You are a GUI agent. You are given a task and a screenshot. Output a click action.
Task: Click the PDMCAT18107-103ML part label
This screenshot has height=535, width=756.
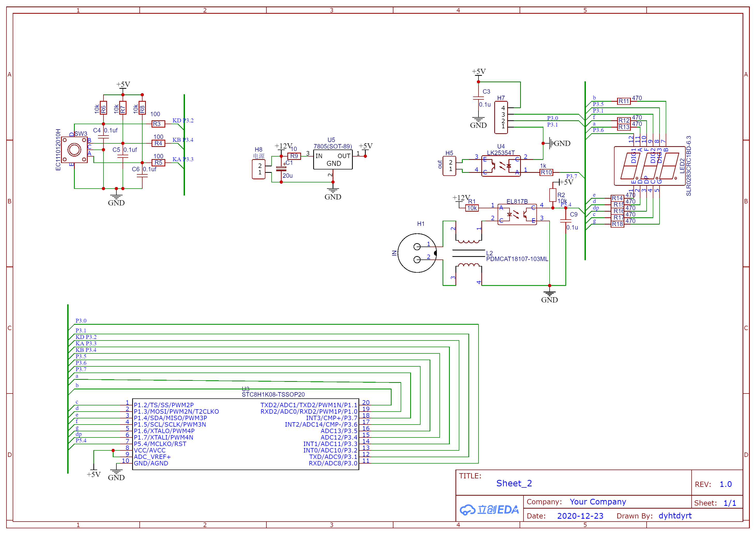point(517,259)
